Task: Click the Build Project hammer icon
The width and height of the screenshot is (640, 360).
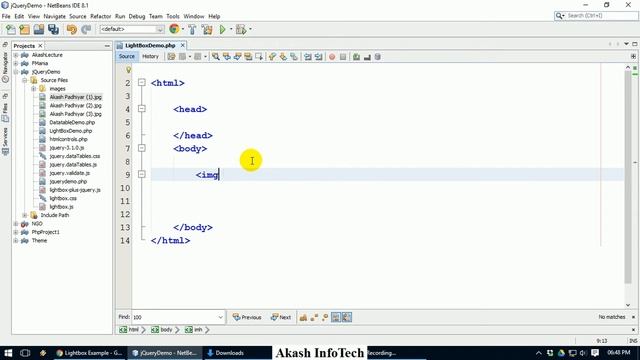Action: point(192,29)
